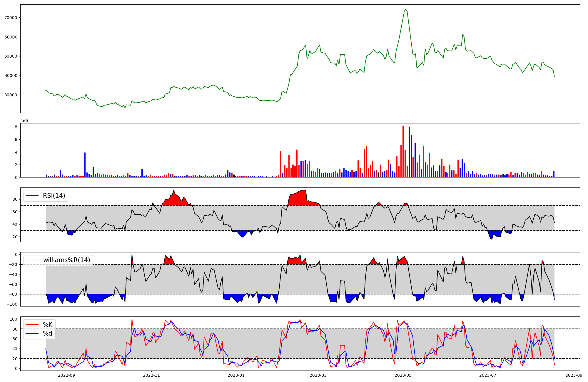588x382 pixels.
Task: Click the 2022-11 date tick label
Action: (151, 375)
